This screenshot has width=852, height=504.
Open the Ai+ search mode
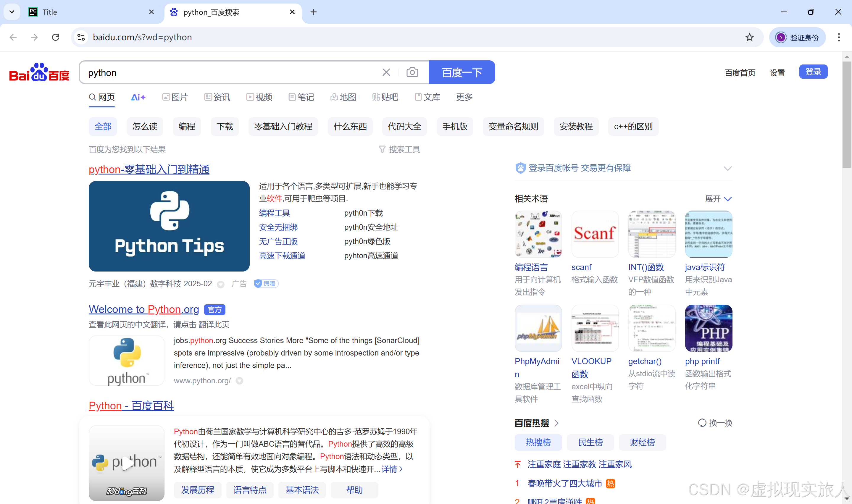138,98
